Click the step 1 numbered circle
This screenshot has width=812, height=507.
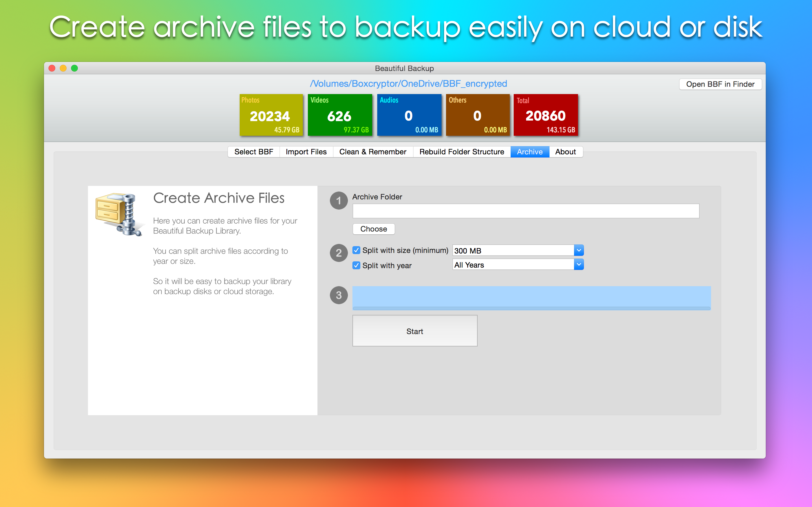(338, 201)
